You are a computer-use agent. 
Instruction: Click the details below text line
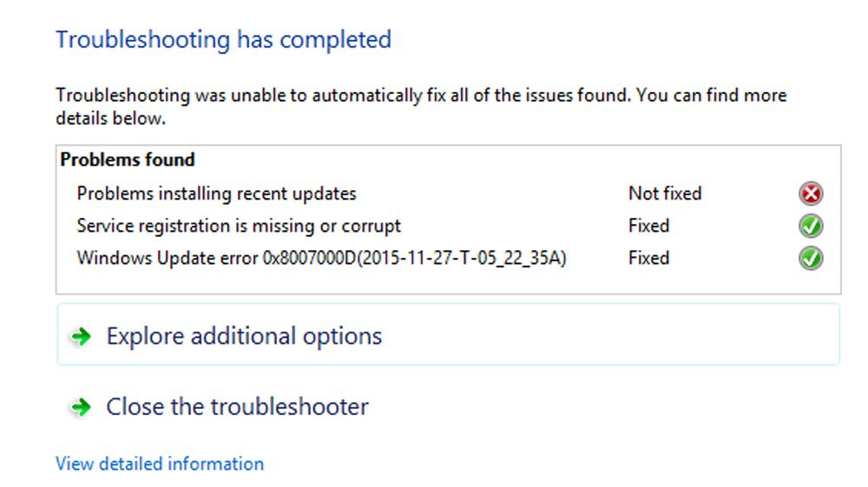pos(111,118)
